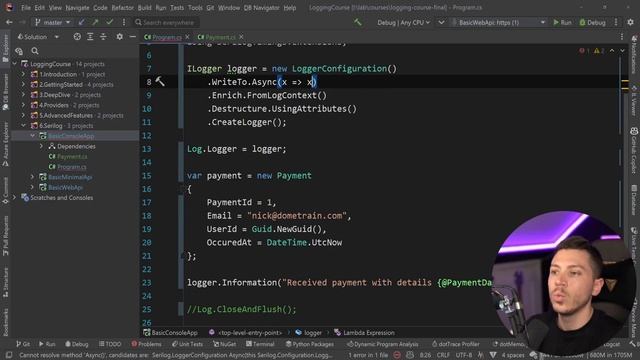Select the BasicMinimalApi project
The image size is (640, 360).
tap(70, 177)
